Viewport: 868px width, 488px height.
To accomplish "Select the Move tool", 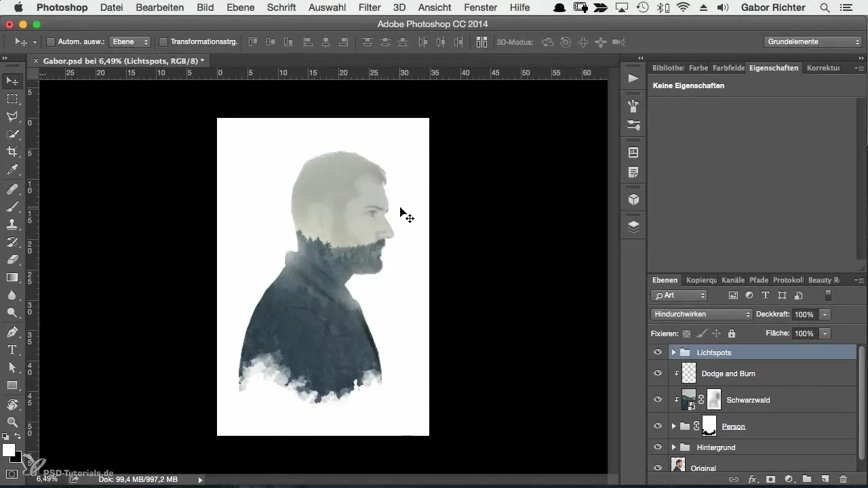I will coord(12,81).
